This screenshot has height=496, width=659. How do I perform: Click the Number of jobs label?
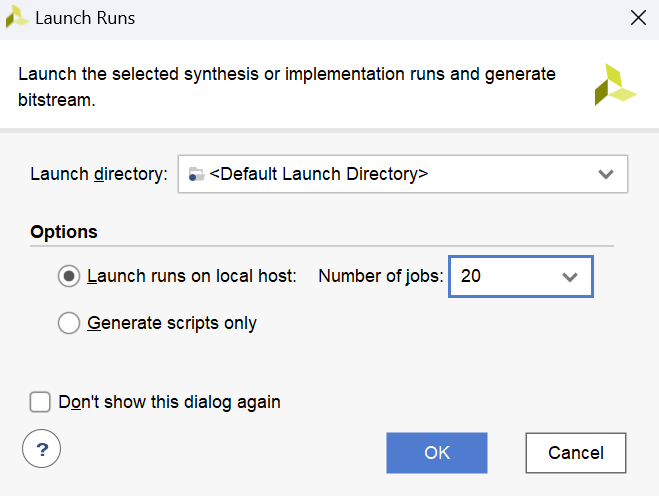pyautogui.click(x=380, y=277)
